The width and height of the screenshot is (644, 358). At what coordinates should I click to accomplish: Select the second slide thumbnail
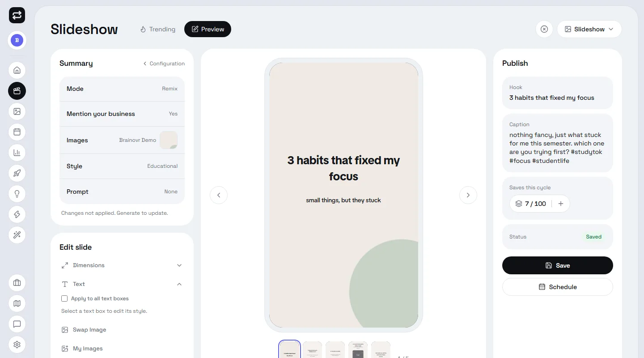[x=312, y=349]
